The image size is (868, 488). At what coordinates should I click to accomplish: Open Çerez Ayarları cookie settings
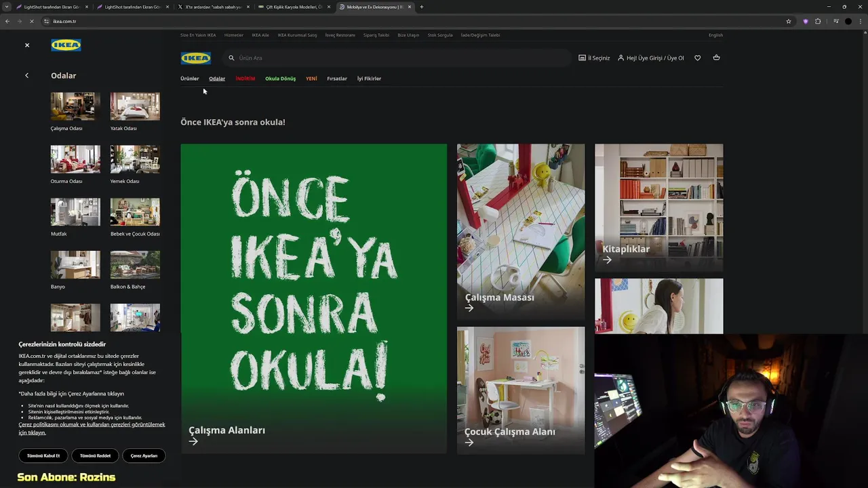(x=144, y=455)
